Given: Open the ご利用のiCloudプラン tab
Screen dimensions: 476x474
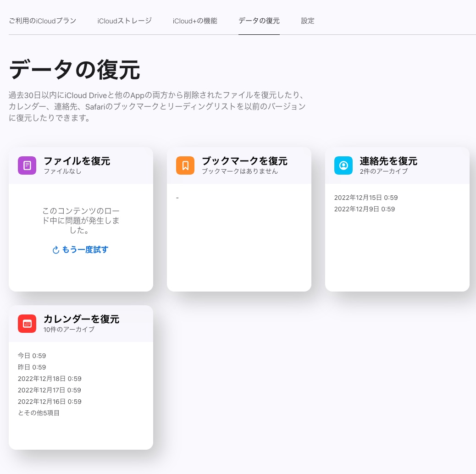Looking at the screenshot, I should point(43,21).
